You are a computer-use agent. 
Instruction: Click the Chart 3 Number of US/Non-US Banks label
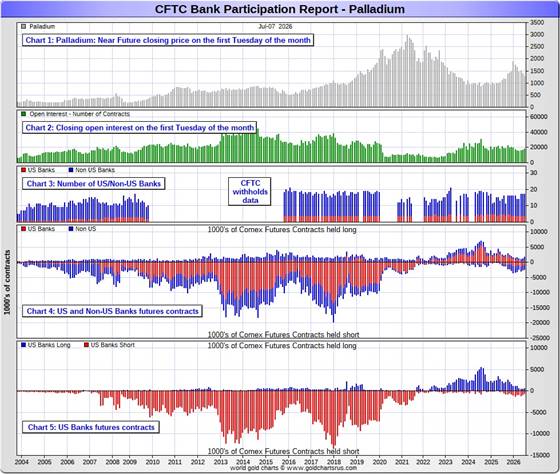click(94, 184)
